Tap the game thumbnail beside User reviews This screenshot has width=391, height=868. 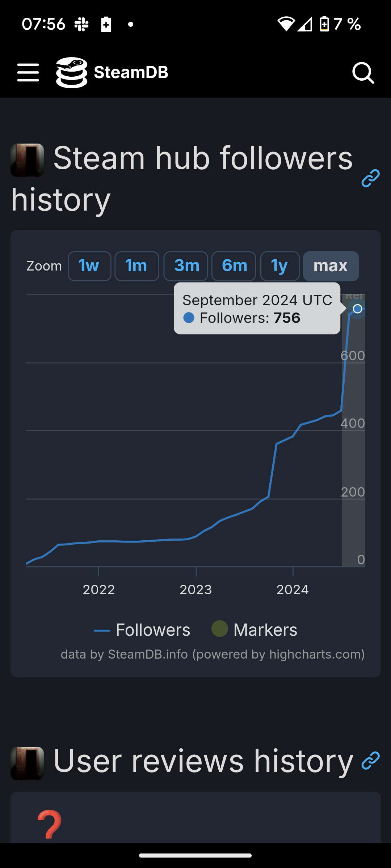[27, 763]
